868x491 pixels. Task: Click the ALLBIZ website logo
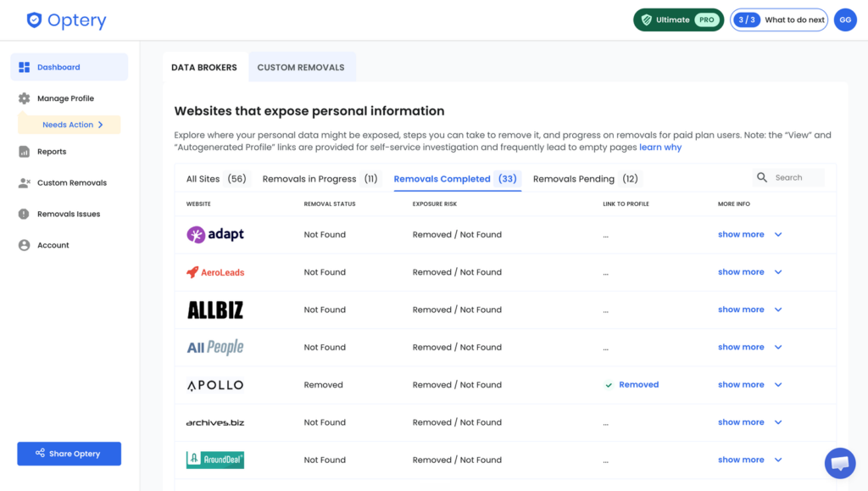(x=215, y=310)
